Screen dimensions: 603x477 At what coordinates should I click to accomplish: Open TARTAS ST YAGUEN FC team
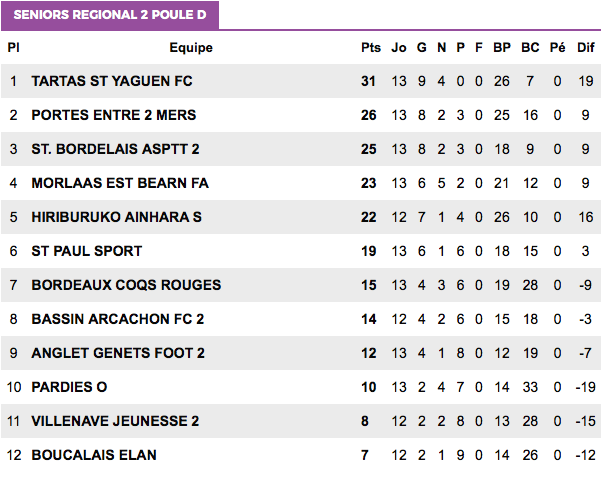tap(112, 81)
